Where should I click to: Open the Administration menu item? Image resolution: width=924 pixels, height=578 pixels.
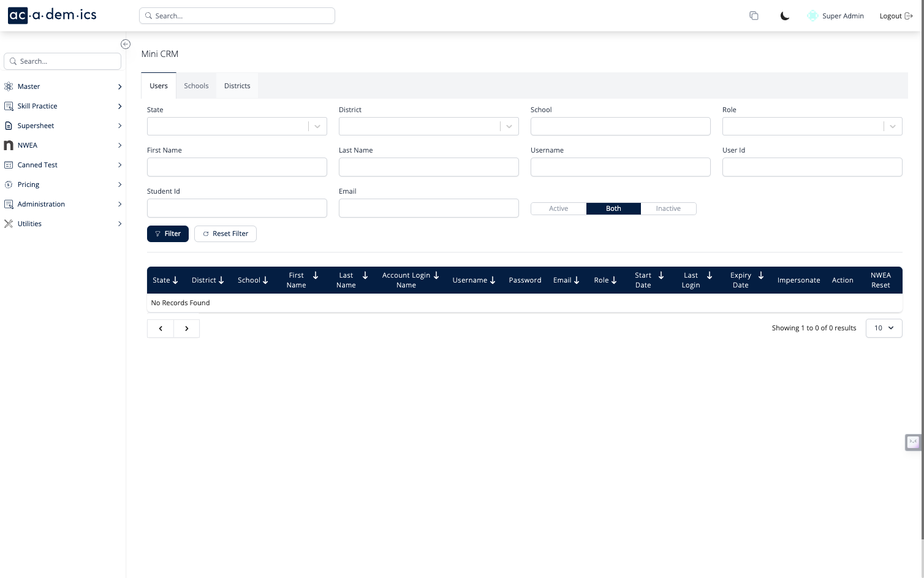coord(63,204)
